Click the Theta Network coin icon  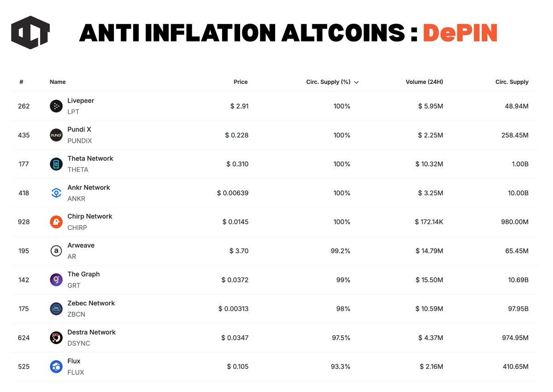(x=56, y=164)
